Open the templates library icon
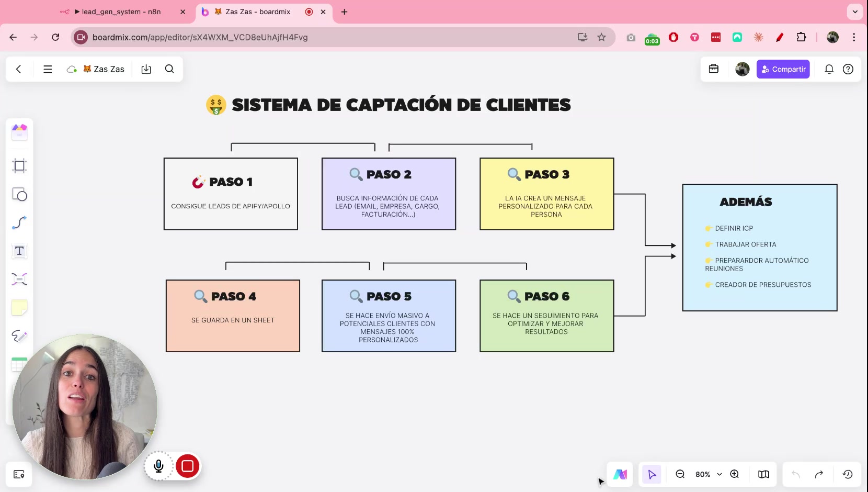Viewport: 868px width, 492px height. click(x=19, y=132)
